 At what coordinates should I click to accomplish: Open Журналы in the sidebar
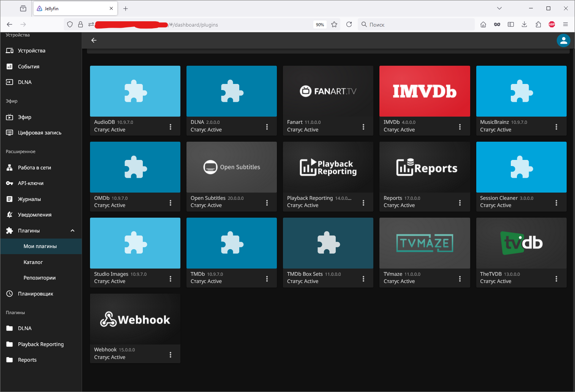click(41, 199)
